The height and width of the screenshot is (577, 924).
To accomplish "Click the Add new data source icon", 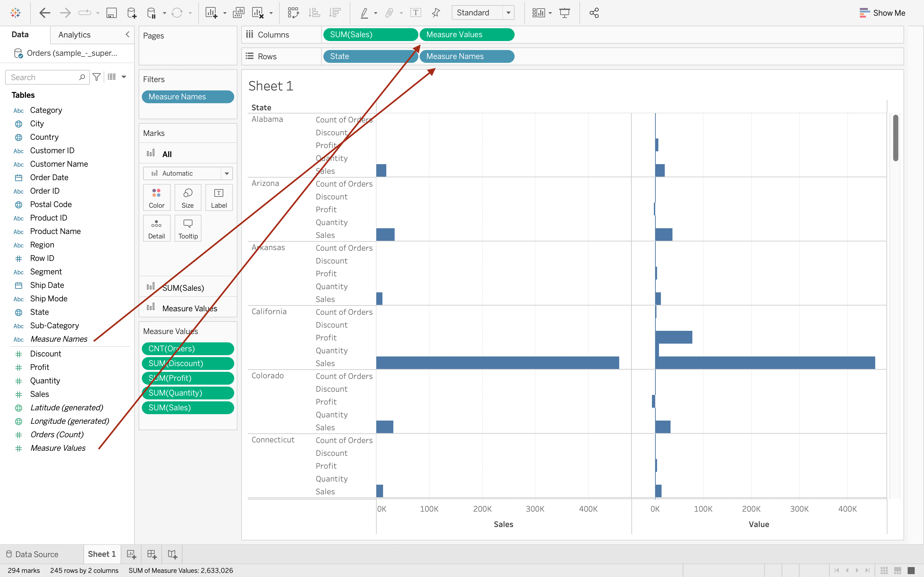I will click(x=132, y=13).
